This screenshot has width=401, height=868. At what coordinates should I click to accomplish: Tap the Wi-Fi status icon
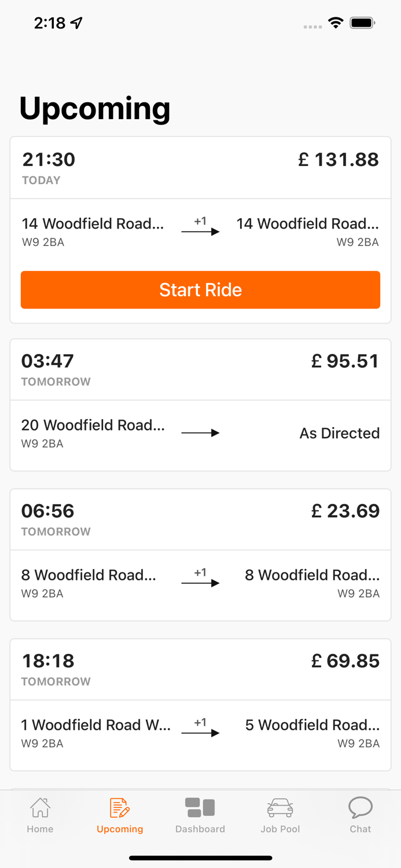click(x=335, y=23)
